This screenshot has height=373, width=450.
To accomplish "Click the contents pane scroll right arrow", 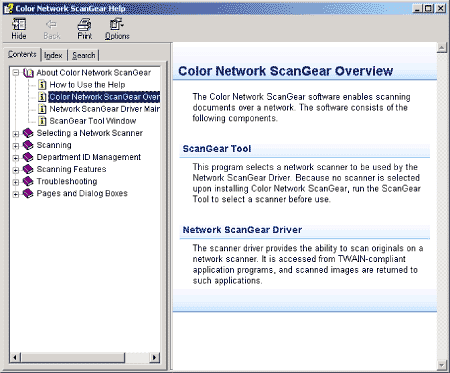I will pyautogui.click(x=154, y=358).
